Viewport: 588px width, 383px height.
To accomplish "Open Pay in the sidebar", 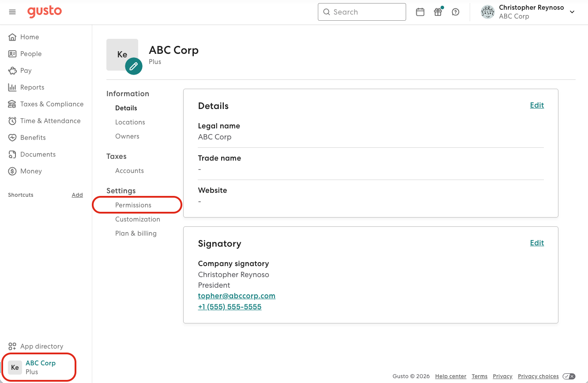I will pos(20,71).
